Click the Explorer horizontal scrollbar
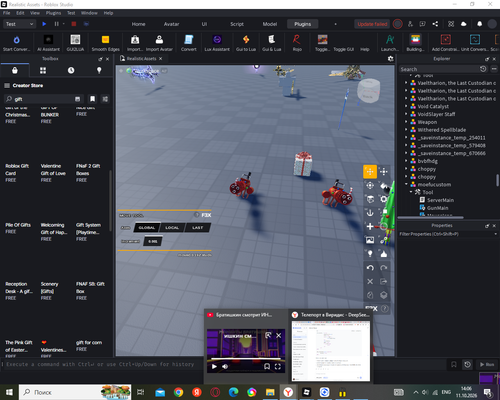 click(430, 218)
